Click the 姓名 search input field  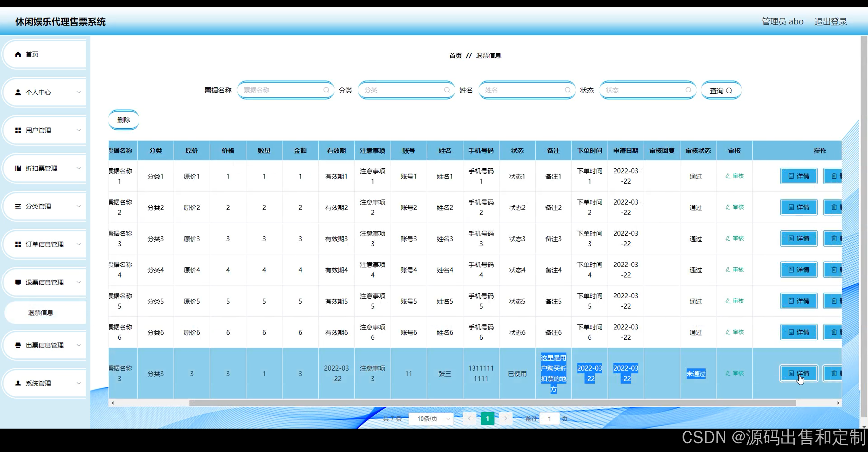pyautogui.click(x=523, y=90)
